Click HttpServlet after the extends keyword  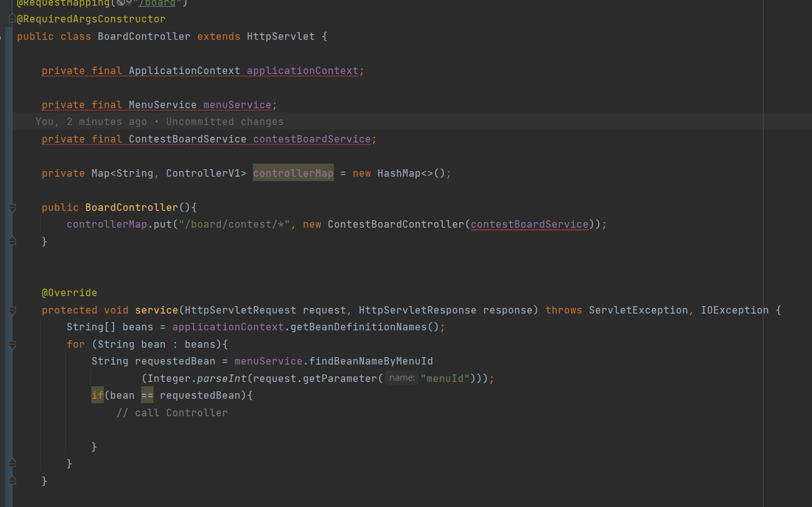(281, 36)
